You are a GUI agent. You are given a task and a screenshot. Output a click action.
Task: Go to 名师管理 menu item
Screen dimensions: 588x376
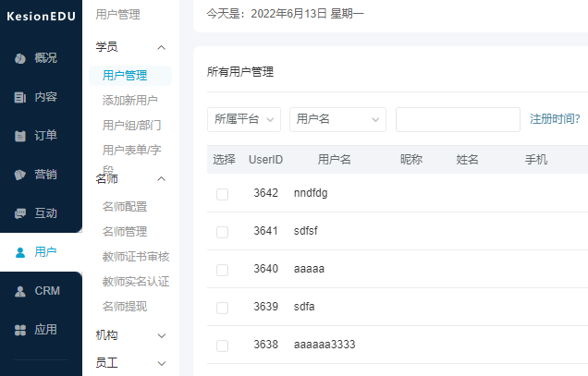click(x=125, y=232)
